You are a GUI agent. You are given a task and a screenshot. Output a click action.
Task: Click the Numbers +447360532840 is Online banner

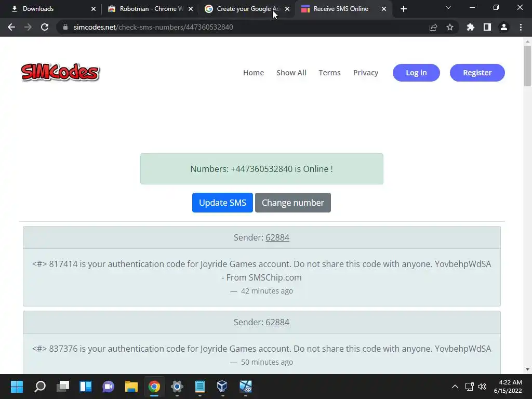[262, 169]
